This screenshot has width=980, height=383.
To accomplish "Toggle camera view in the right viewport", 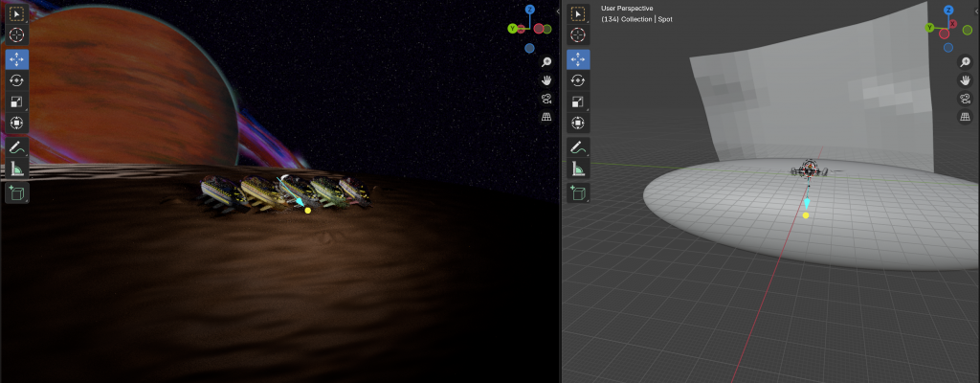I will (x=966, y=99).
